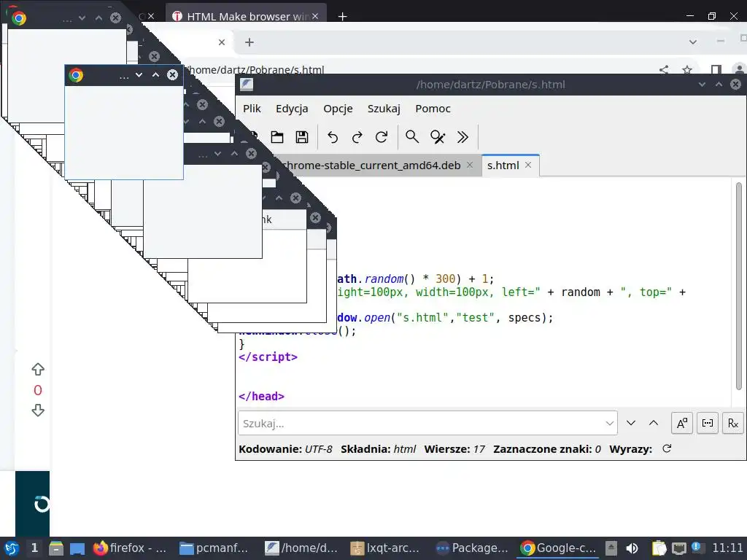This screenshot has width=747, height=560.
Task: Switch to the Package taskbar entry
Action: point(472,548)
